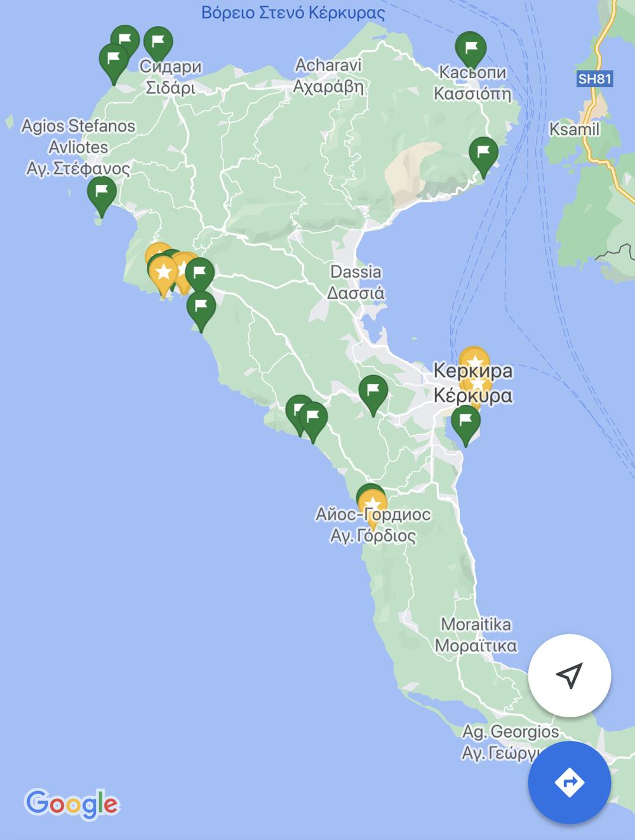Tap the Ksamil label on the mainland
The image size is (635, 840).
574,129
